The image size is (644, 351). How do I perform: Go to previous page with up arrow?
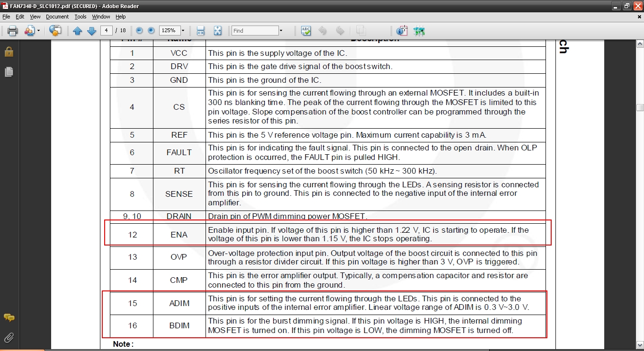click(78, 31)
